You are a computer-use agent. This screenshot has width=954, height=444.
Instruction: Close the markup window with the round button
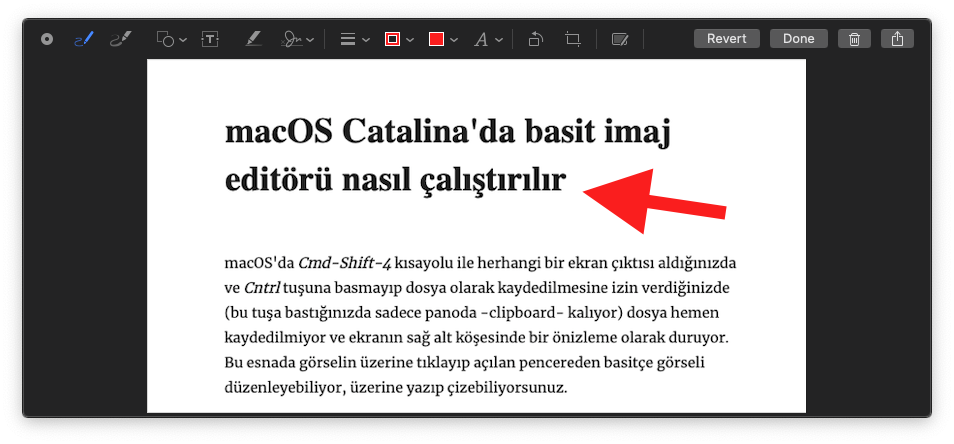click(47, 40)
